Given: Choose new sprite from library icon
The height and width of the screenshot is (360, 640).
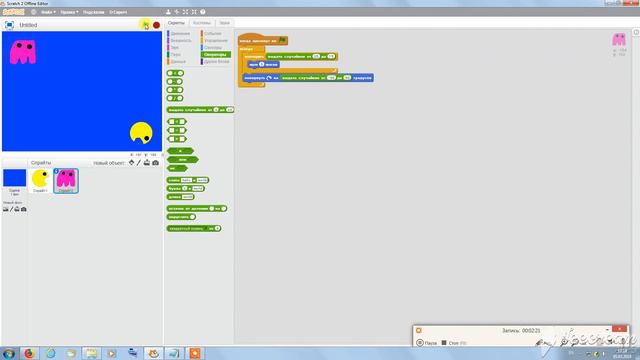Looking at the screenshot, I should pyautogui.click(x=131, y=163).
